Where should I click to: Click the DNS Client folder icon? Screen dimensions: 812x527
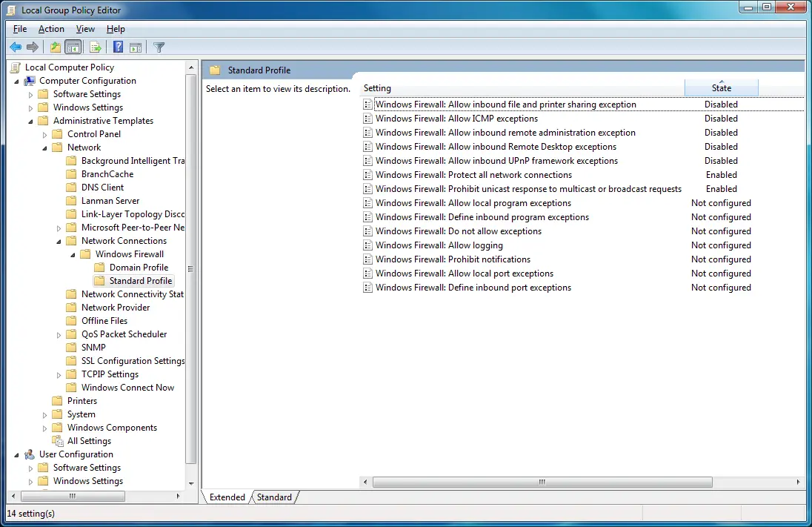click(x=71, y=188)
